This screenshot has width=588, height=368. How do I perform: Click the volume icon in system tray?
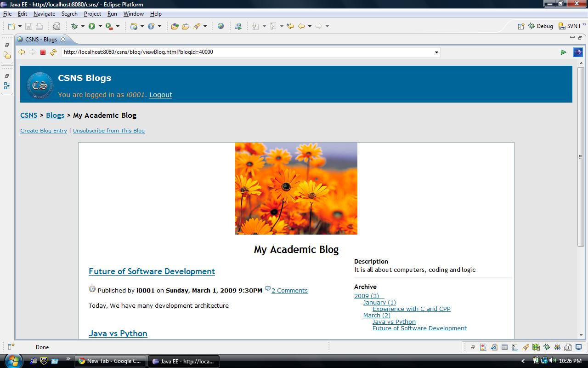(x=552, y=361)
